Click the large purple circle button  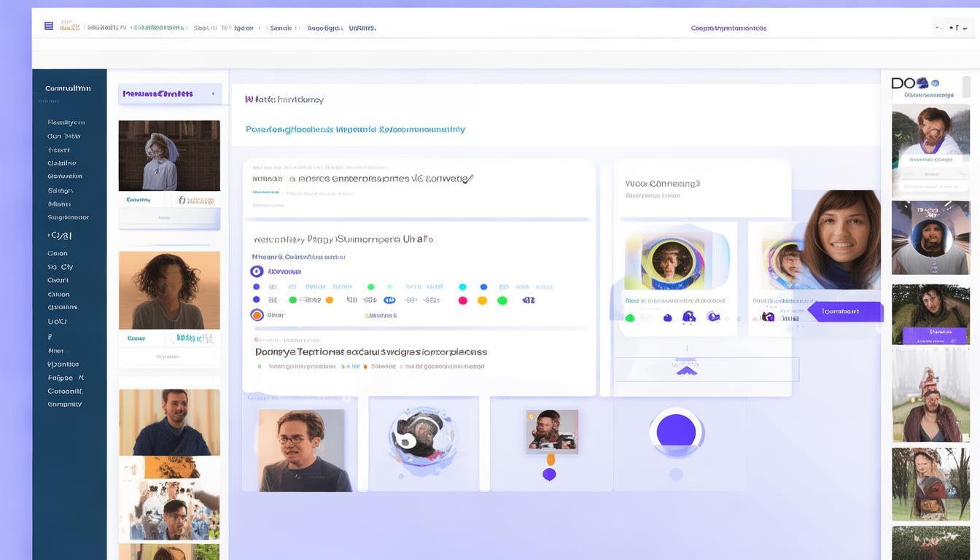[x=676, y=432]
